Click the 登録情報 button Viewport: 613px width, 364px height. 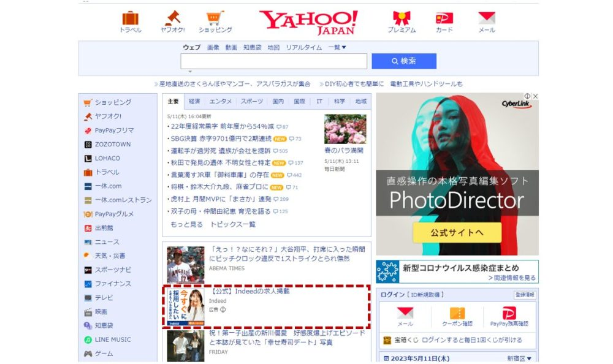point(525,295)
